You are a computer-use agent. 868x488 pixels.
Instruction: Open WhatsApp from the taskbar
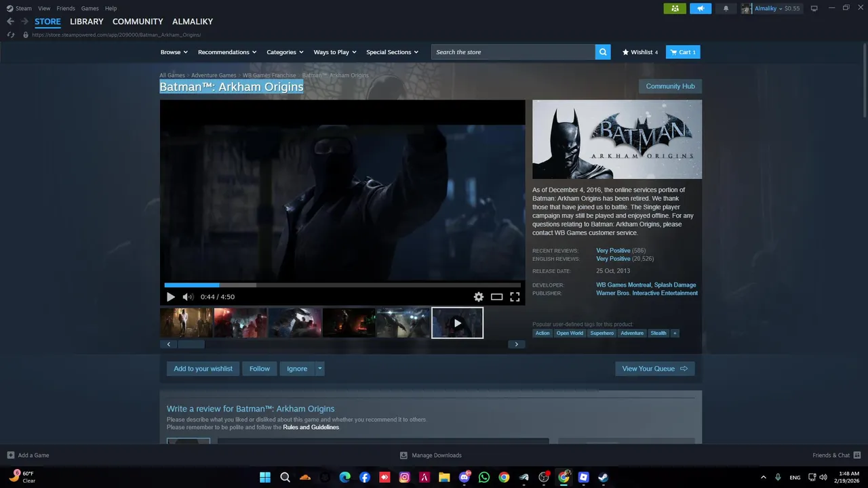tap(484, 477)
